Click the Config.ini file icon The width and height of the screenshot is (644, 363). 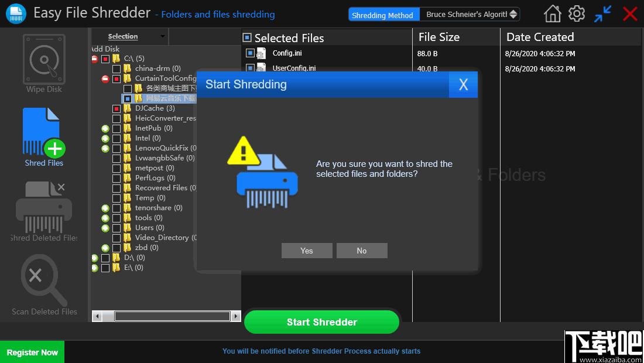[261, 53]
